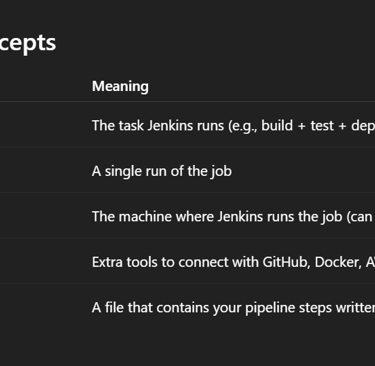Screen dimensions: 375x366
Task: Click the word 'GitHub' in the extra tools row
Action: click(x=284, y=262)
